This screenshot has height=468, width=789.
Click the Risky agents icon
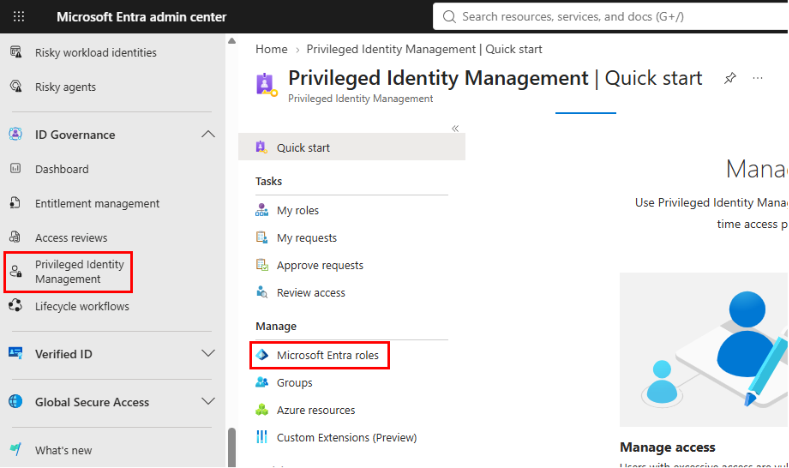click(x=16, y=87)
